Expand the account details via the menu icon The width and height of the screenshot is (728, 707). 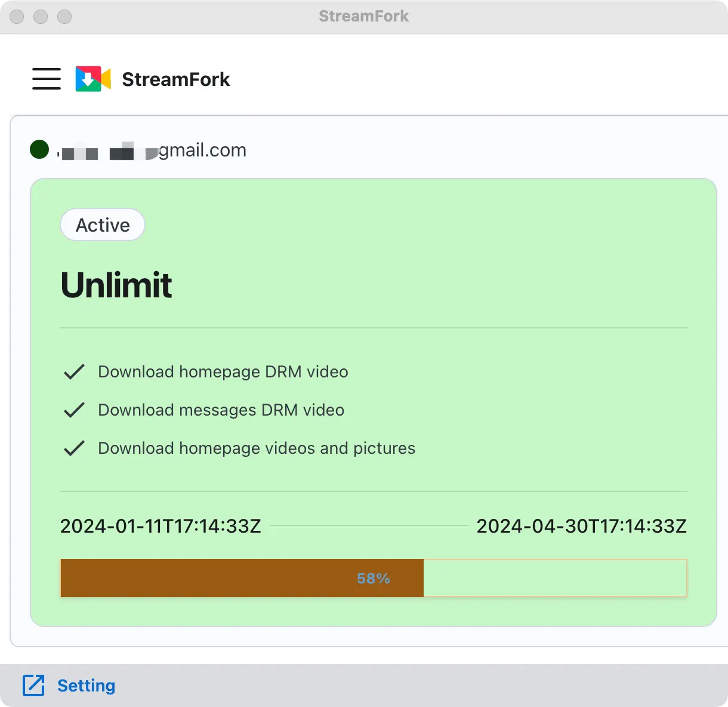46,78
